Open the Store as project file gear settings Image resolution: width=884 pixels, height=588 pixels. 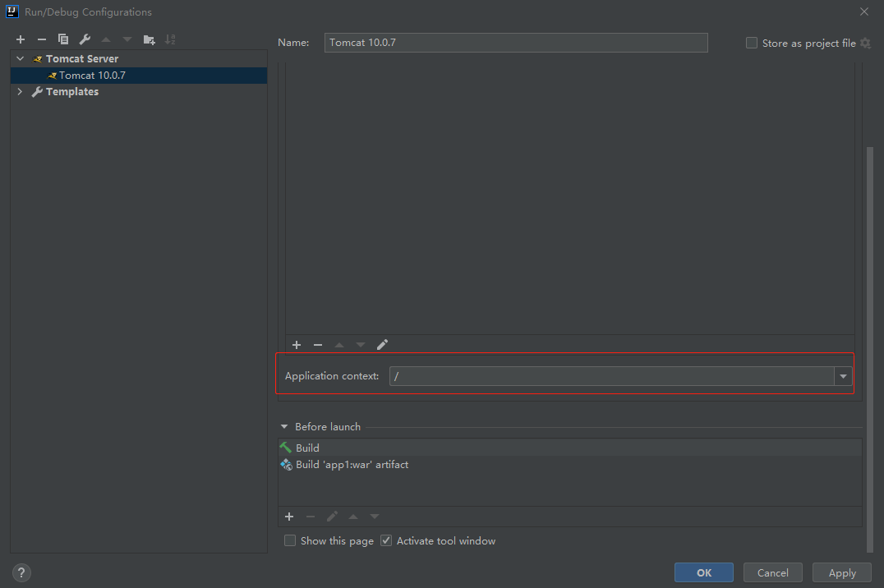866,44
